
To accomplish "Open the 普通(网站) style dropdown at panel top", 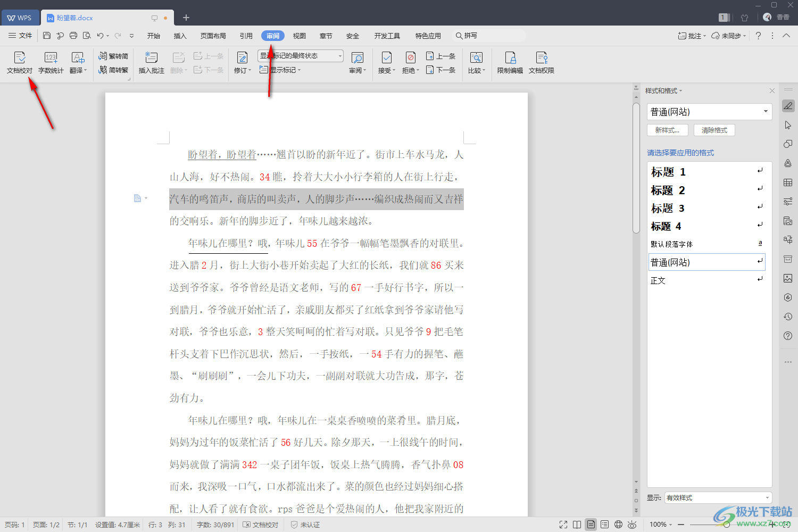I will (x=765, y=112).
